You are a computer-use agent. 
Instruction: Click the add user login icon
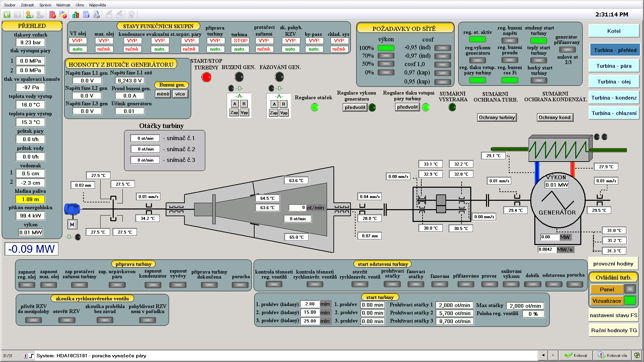30,14
